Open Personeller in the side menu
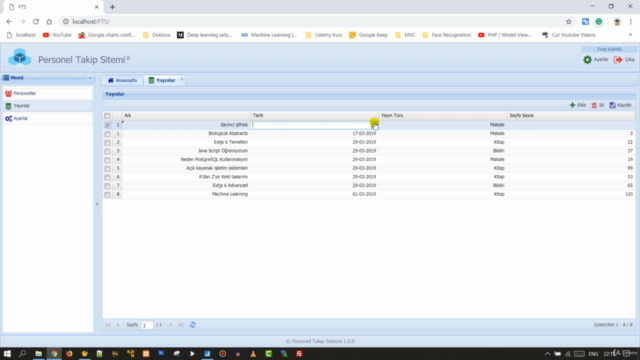This screenshot has height=360, width=640. click(48, 93)
